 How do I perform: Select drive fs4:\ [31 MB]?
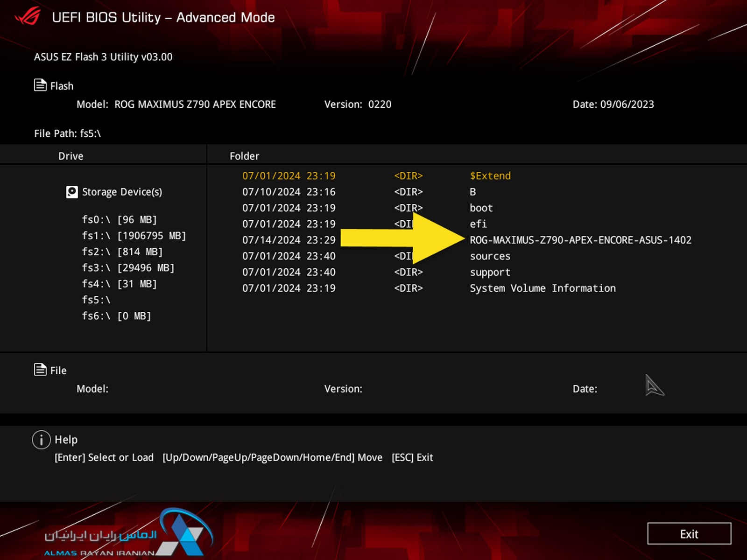pyautogui.click(x=120, y=284)
